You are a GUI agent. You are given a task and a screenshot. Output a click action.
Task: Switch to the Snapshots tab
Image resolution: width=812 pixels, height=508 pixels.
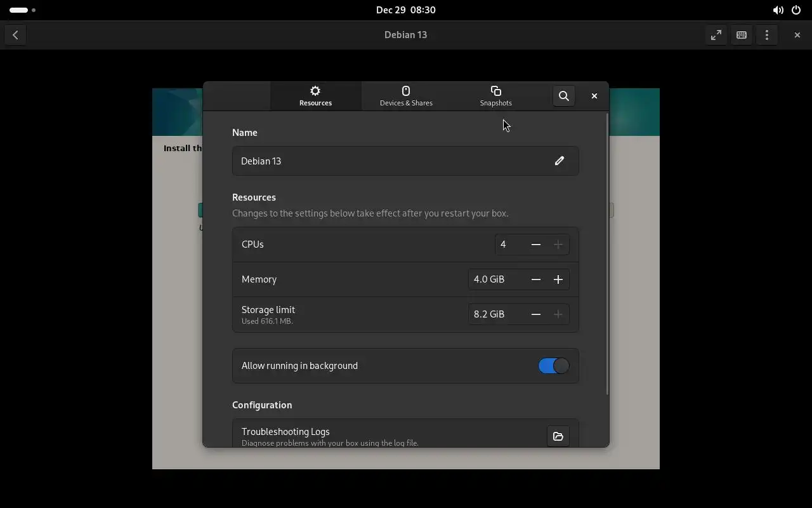point(496,96)
